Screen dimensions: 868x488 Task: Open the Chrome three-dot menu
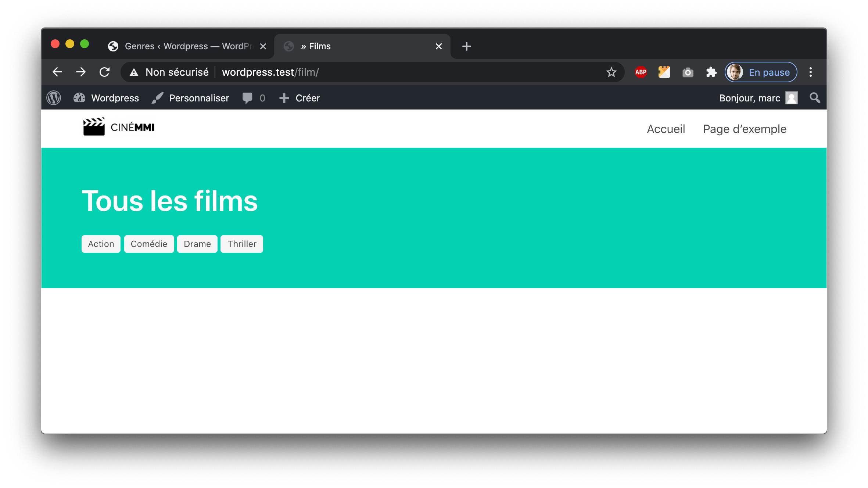tap(811, 72)
